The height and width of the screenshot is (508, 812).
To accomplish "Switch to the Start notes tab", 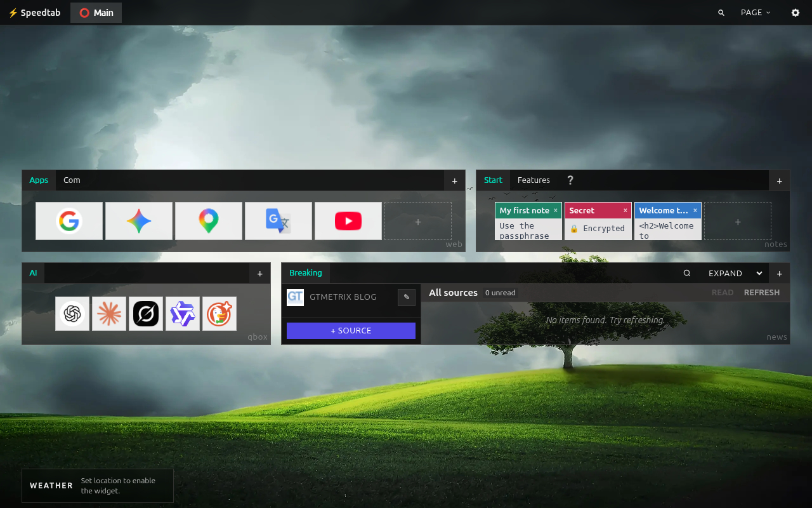I will click(x=493, y=180).
